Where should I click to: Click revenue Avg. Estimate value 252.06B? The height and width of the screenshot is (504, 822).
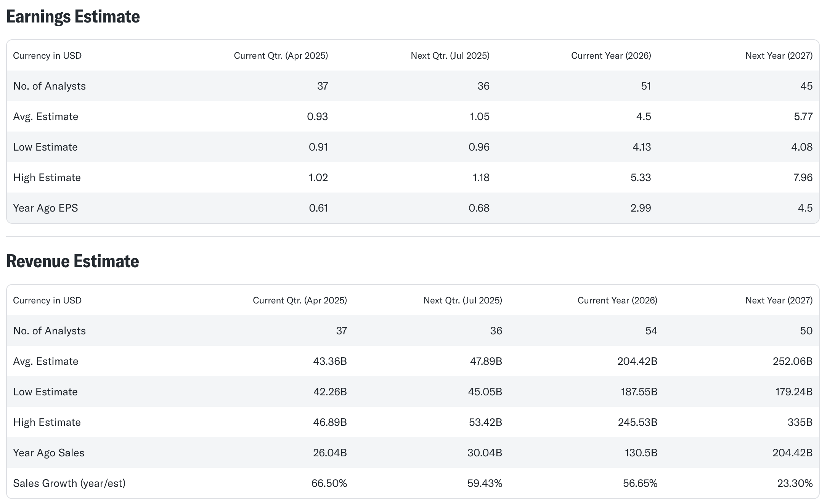(792, 361)
